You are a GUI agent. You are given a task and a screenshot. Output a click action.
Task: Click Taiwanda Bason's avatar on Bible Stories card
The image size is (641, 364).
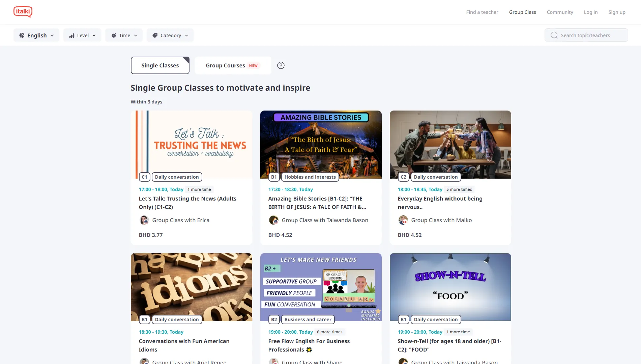(x=274, y=220)
